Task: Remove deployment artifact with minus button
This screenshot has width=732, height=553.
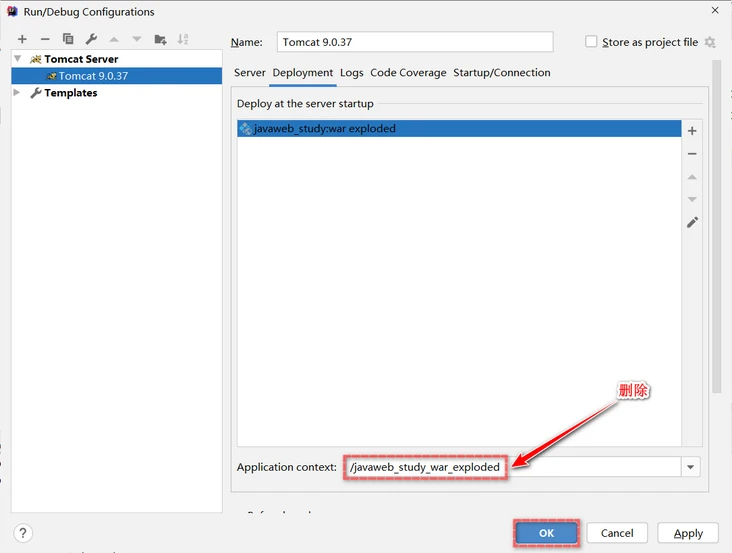Action: pyautogui.click(x=692, y=154)
